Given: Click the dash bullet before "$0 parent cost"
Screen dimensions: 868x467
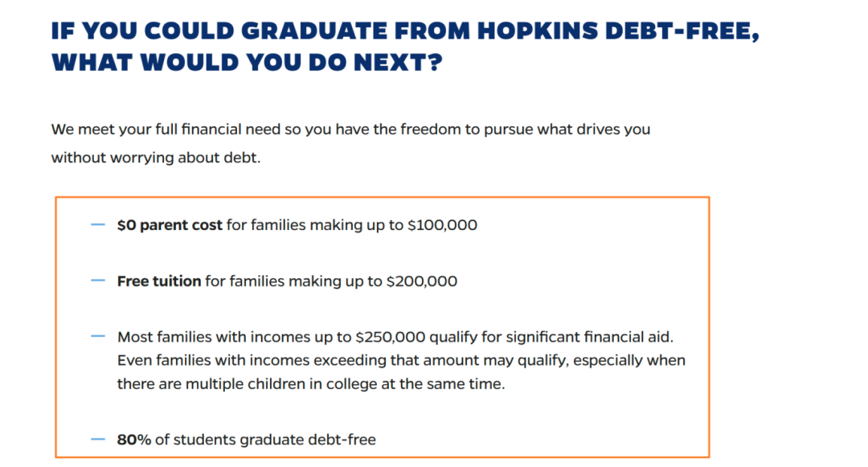Looking at the screenshot, I should click(98, 225).
